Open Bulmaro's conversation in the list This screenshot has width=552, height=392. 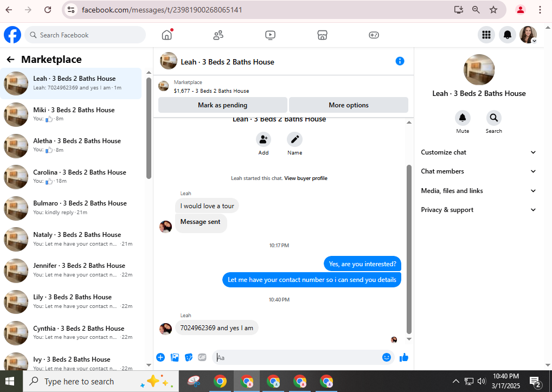pos(70,208)
